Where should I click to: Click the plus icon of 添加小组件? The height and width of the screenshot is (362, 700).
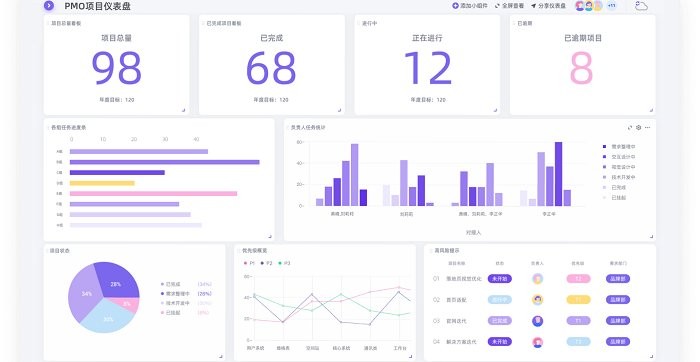click(455, 6)
